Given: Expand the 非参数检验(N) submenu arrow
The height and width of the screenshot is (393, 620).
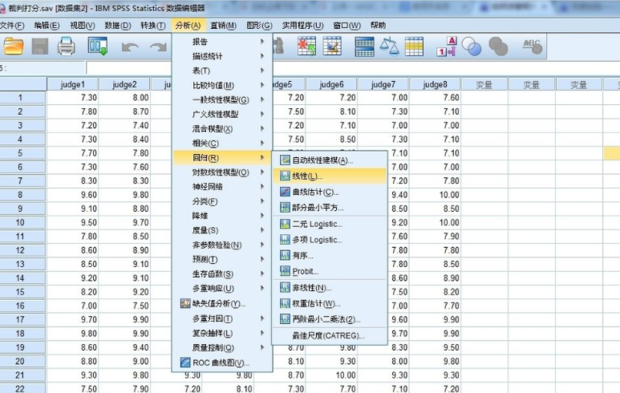Looking at the screenshot, I should pyautogui.click(x=262, y=245).
